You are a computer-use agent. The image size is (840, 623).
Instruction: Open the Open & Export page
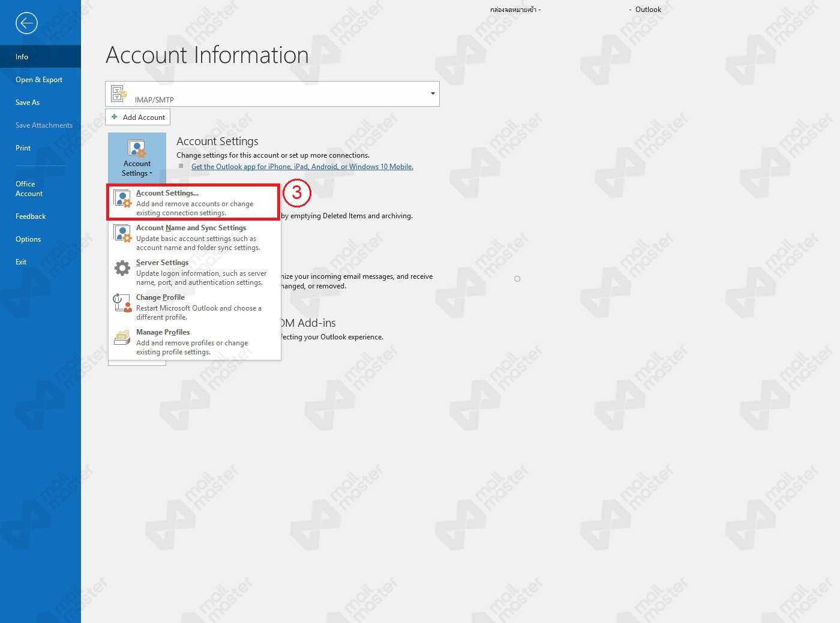pos(40,79)
